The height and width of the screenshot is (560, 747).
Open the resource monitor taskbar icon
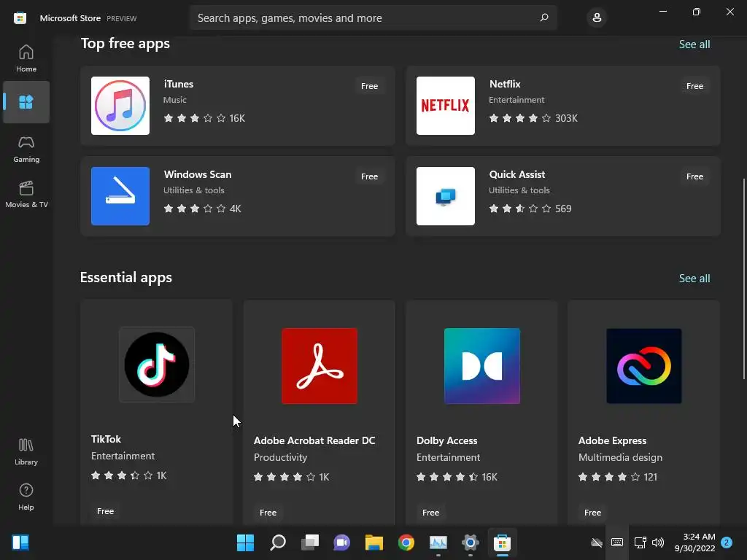tap(438, 542)
